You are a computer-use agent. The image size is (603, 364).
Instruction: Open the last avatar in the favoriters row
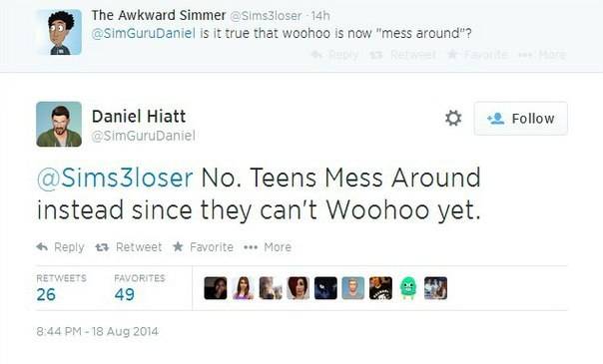(x=435, y=288)
